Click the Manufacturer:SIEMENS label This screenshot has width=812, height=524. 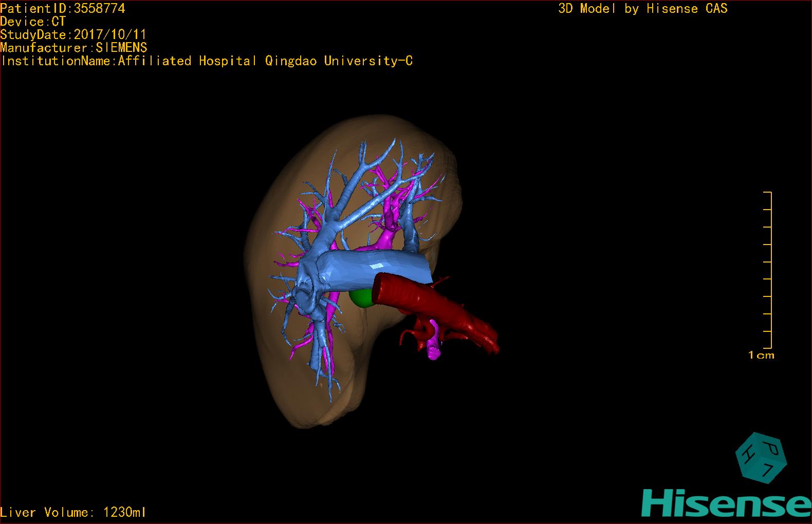pos(74,48)
